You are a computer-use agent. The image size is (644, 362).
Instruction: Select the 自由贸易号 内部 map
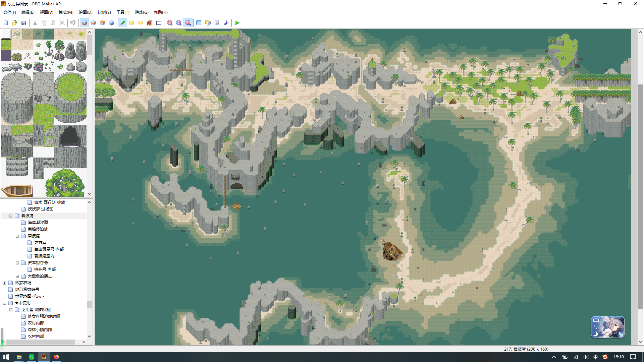(49, 249)
